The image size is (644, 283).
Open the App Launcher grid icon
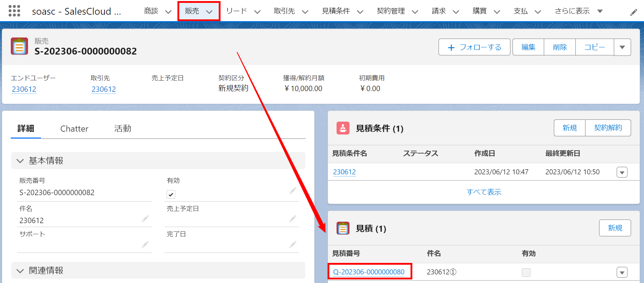[x=14, y=11]
